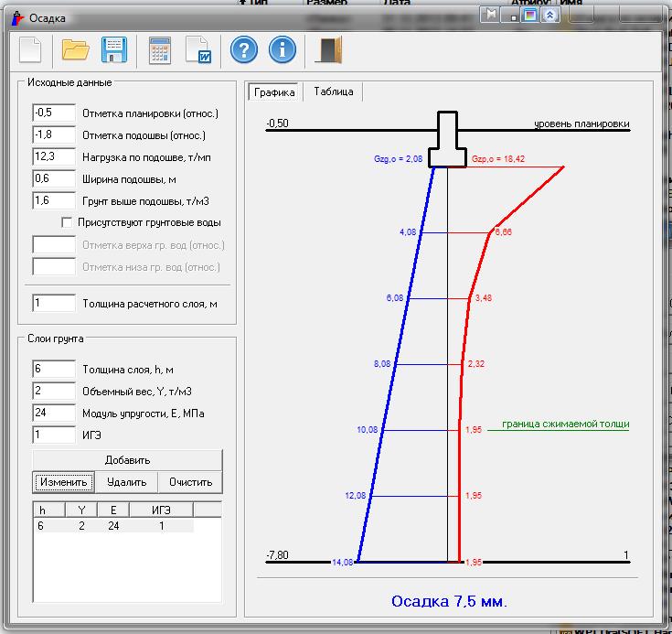
Task: Click the blue 12,08 value on diagram
Action: pyautogui.click(x=356, y=496)
